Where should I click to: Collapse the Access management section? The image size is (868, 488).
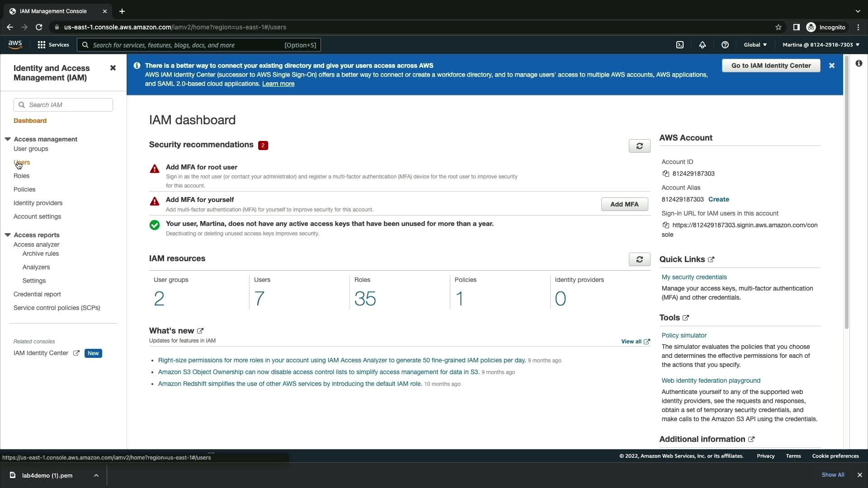tap(8, 139)
